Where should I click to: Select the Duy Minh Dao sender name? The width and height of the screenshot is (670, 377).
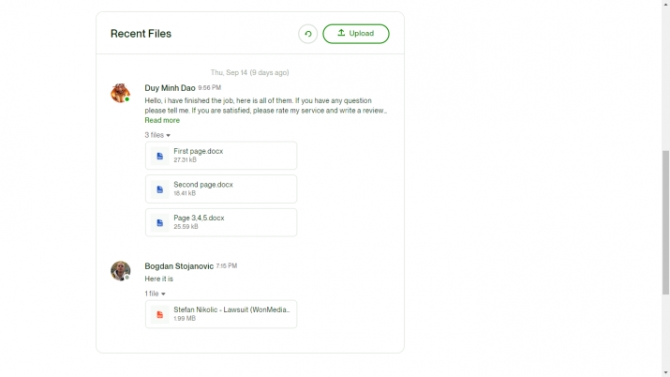(170, 88)
